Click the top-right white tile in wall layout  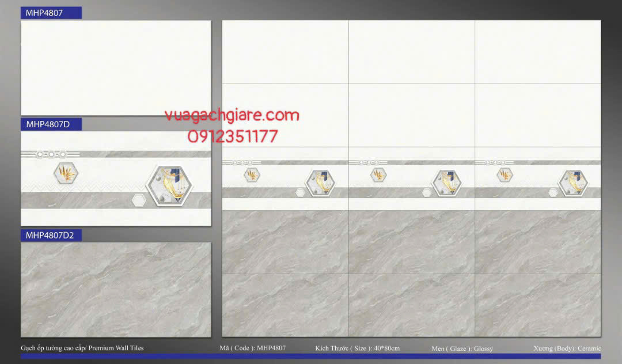coord(538,52)
